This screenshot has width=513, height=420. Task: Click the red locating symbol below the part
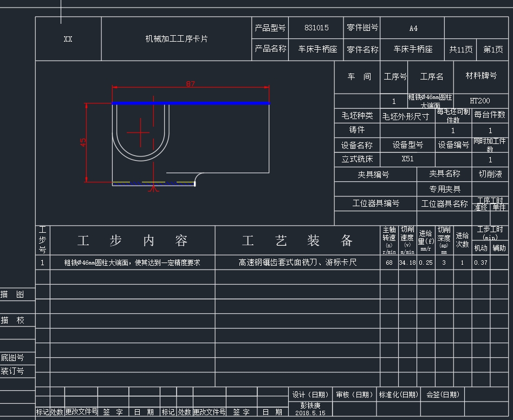tap(153, 188)
